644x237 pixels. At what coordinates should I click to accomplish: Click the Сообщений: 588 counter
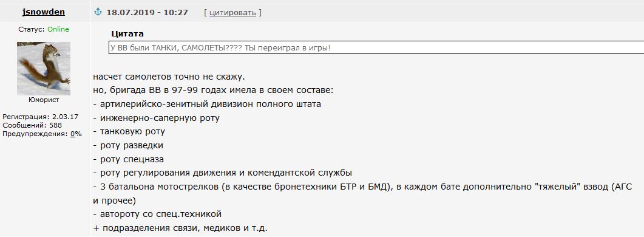point(32,125)
